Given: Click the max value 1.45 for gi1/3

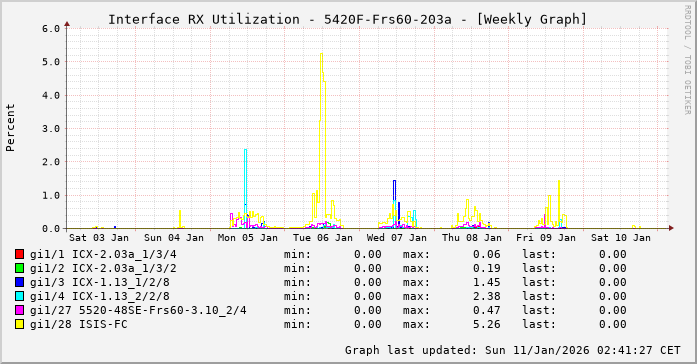Looking at the screenshot, I should [486, 282].
